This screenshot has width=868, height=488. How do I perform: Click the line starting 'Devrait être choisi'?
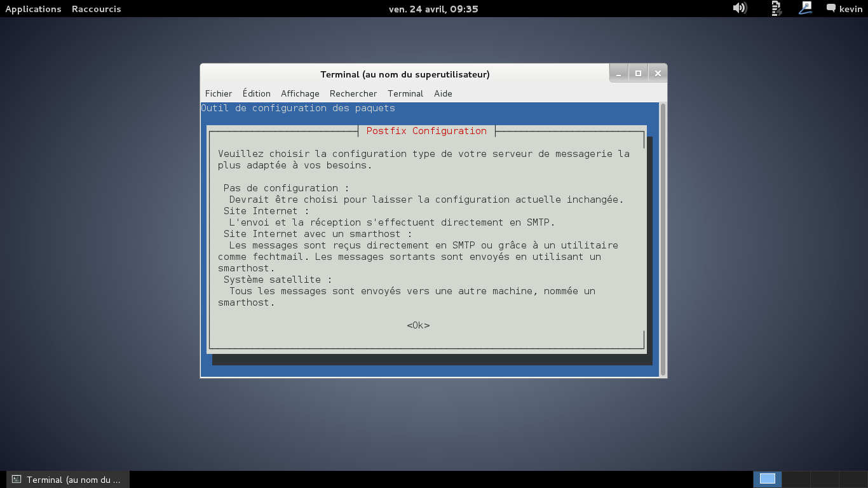pyautogui.click(x=426, y=200)
